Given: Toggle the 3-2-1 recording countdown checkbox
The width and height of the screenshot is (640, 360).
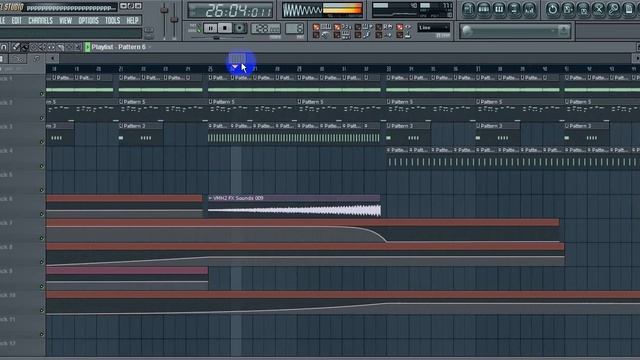Looking at the screenshot, I should pyautogui.click(x=337, y=27).
